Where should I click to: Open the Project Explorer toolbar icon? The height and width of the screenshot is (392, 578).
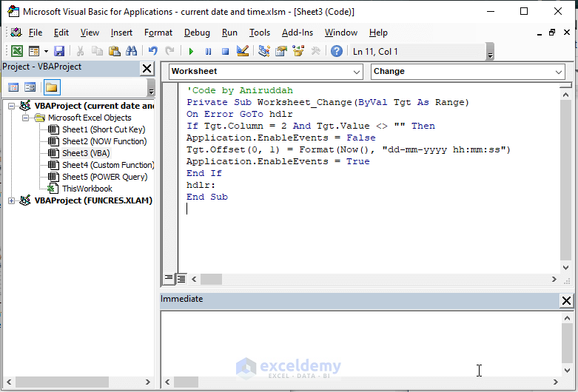[x=264, y=51]
